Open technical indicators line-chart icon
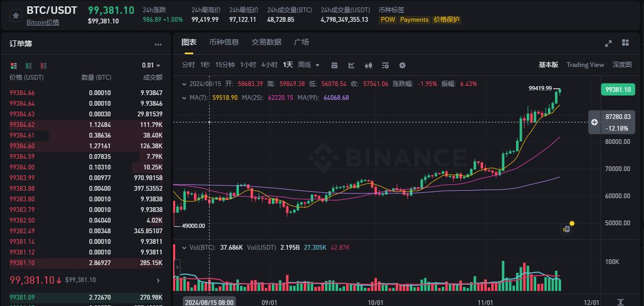644x306 pixels. click(351, 65)
